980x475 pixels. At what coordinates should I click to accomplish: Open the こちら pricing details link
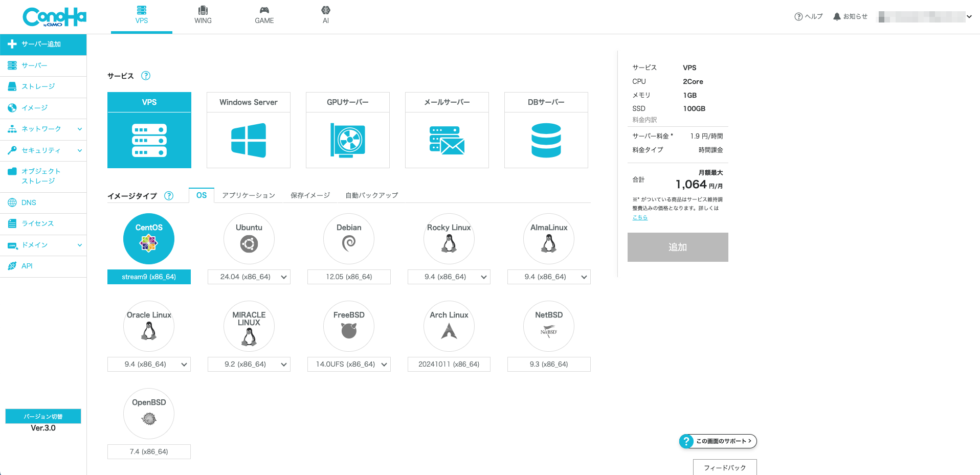pos(640,217)
